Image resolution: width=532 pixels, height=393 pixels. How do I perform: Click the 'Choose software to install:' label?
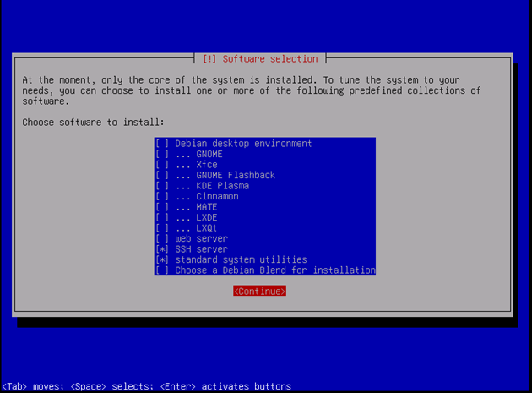(x=94, y=123)
